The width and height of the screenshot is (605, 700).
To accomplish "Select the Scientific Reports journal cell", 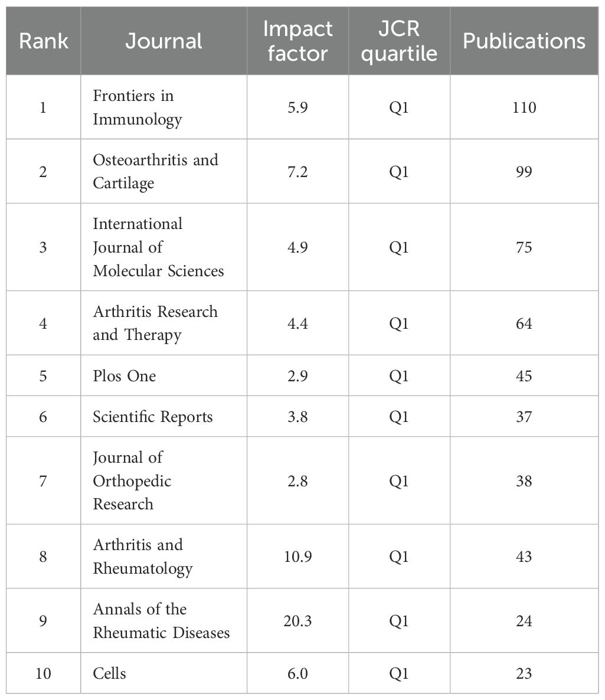I will (152, 417).
